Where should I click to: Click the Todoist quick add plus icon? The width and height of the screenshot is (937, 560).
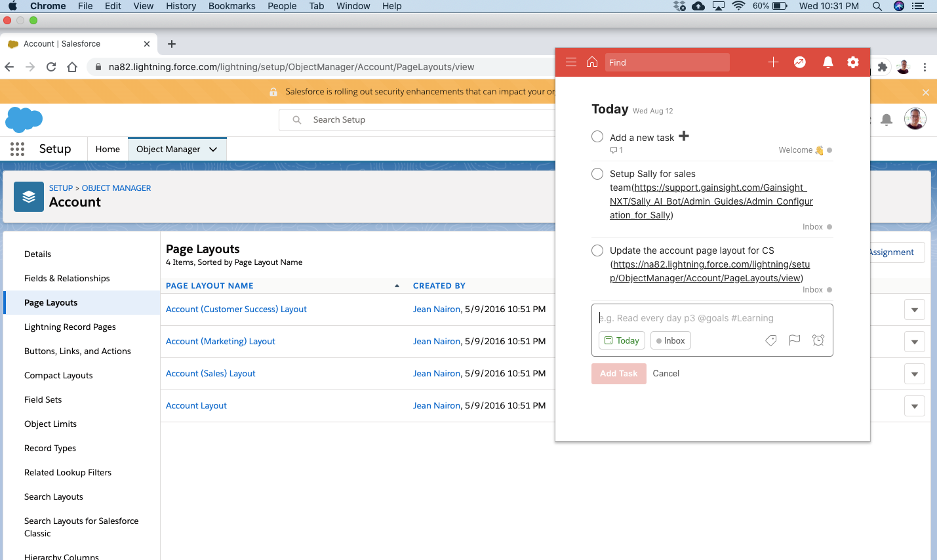click(773, 62)
